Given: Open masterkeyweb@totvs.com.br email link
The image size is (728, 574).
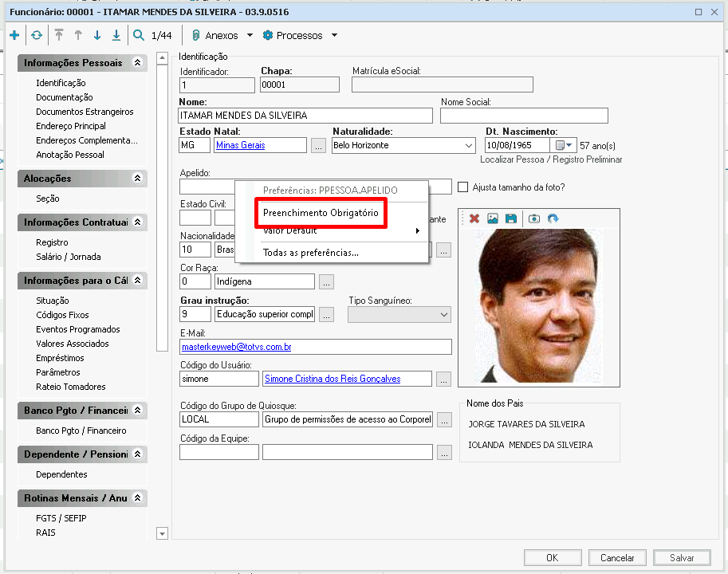Looking at the screenshot, I should pyautogui.click(x=237, y=347).
